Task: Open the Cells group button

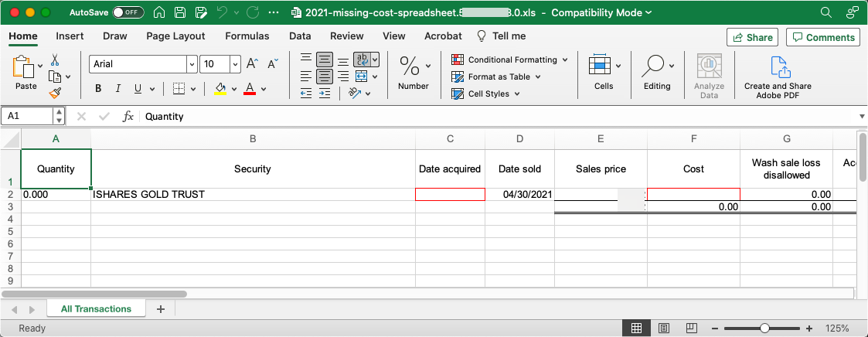Action: (x=604, y=73)
